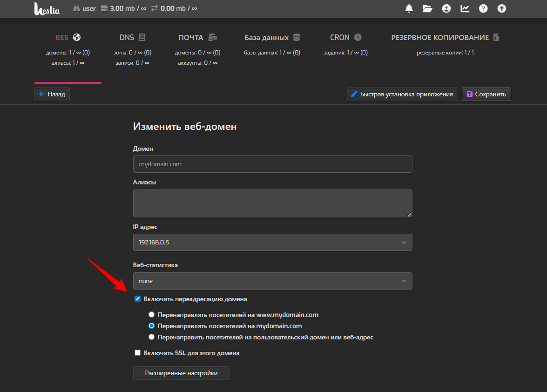Enable Включить SSL для этого домена
This screenshot has height=392, width=547.
tap(137, 353)
